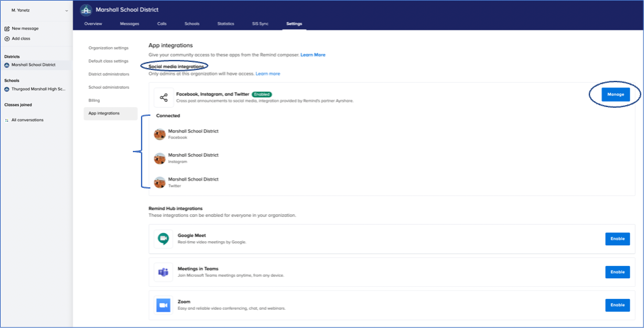Select the Facebook connected account avatar

(x=160, y=134)
